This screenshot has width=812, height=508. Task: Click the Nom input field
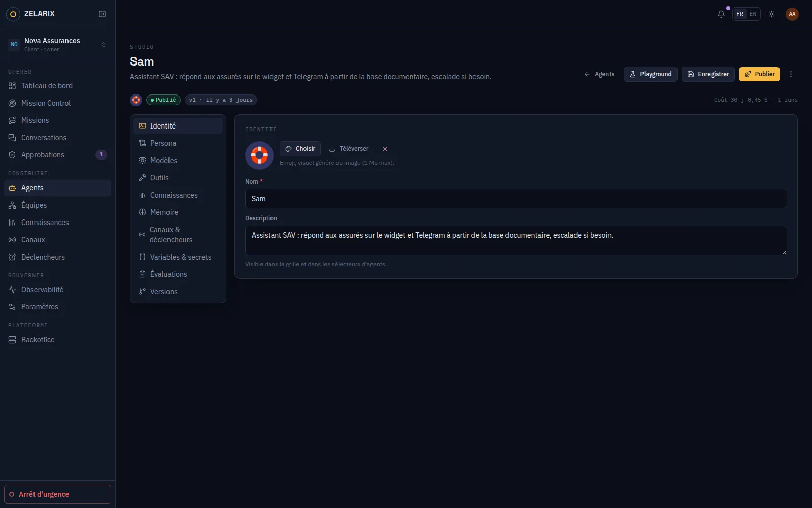[516, 199]
